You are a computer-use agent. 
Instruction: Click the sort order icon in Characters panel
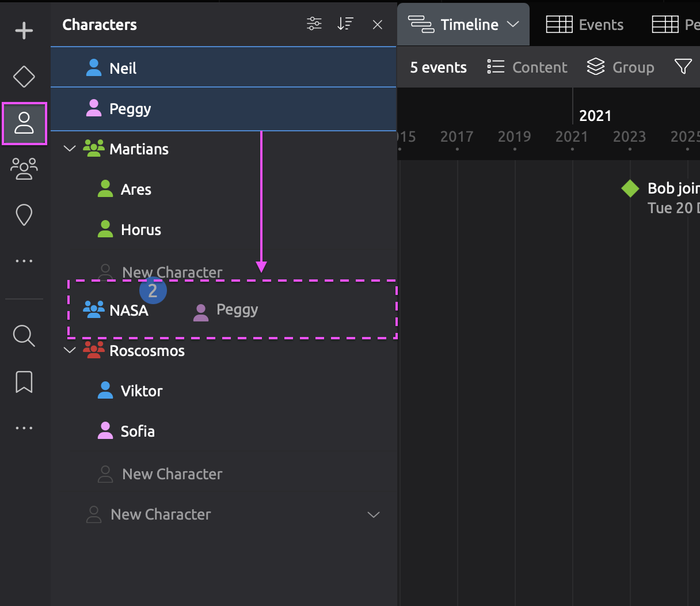click(345, 24)
